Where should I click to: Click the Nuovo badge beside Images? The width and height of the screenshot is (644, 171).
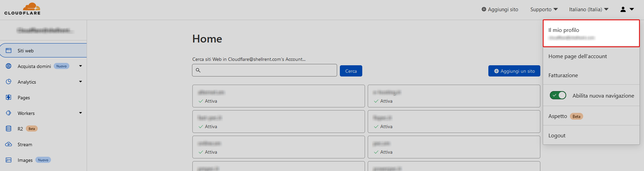pyautogui.click(x=43, y=160)
